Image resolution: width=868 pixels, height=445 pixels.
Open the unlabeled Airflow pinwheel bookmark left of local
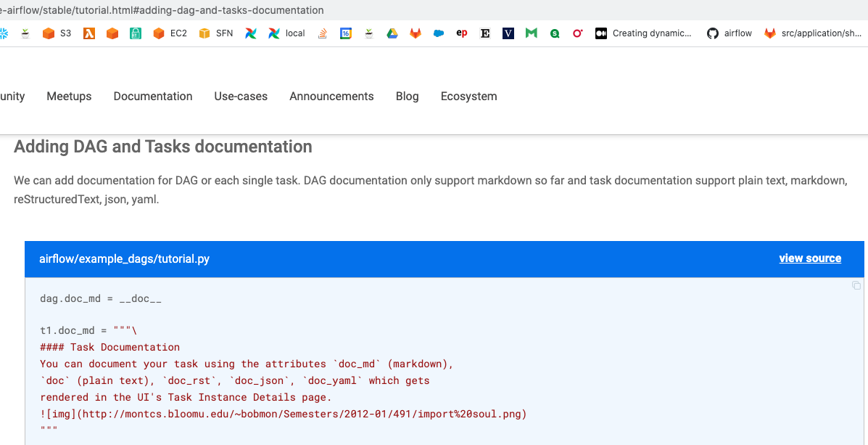(x=252, y=33)
